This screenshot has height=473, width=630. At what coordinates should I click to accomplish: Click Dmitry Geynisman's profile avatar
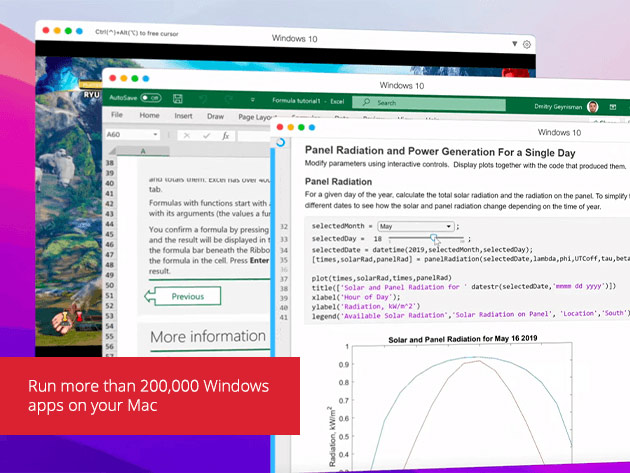pyautogui.click(x=592, y=106)
